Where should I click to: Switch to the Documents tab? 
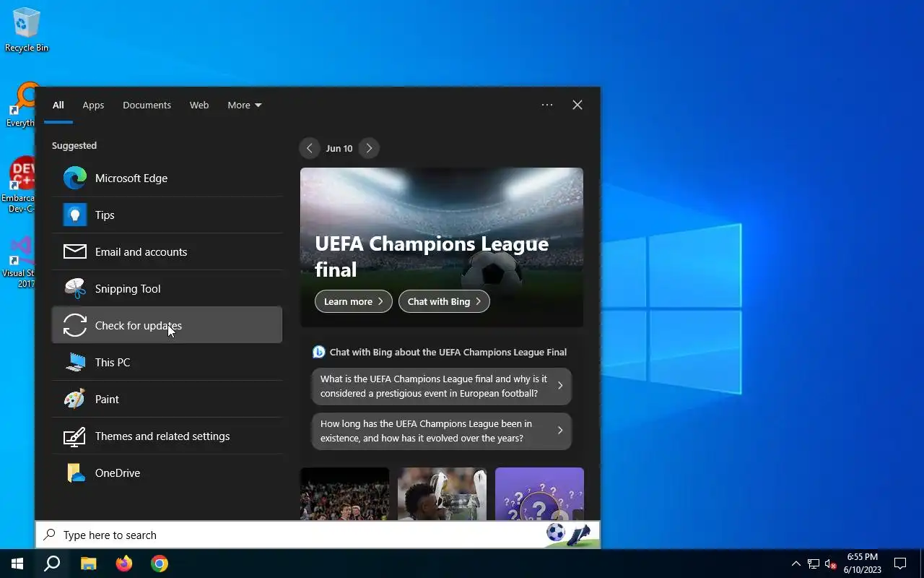tap(147, 105)
